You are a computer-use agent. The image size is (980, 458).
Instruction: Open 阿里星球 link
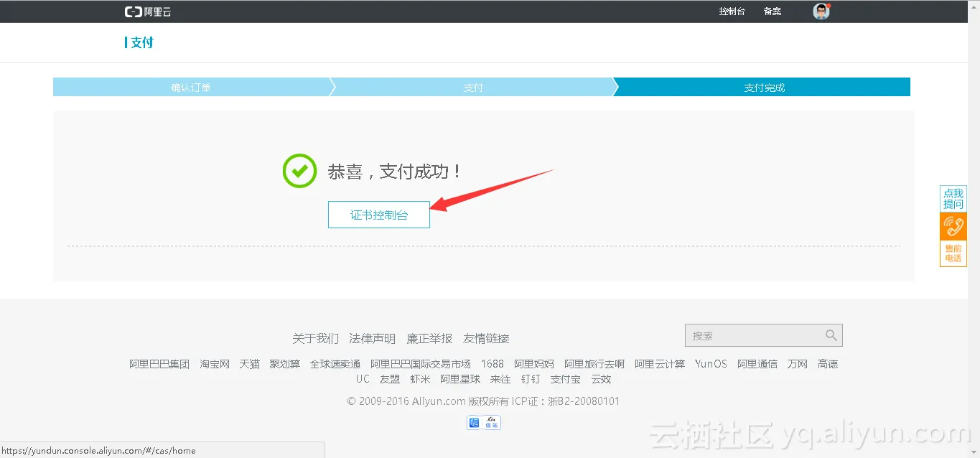tap(460, 379)
